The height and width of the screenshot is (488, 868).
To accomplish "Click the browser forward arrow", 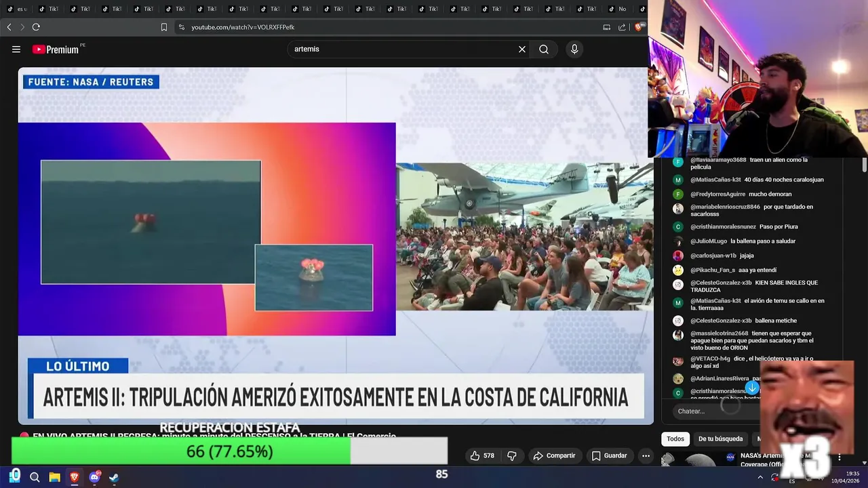I will click(x=22, y=27).
